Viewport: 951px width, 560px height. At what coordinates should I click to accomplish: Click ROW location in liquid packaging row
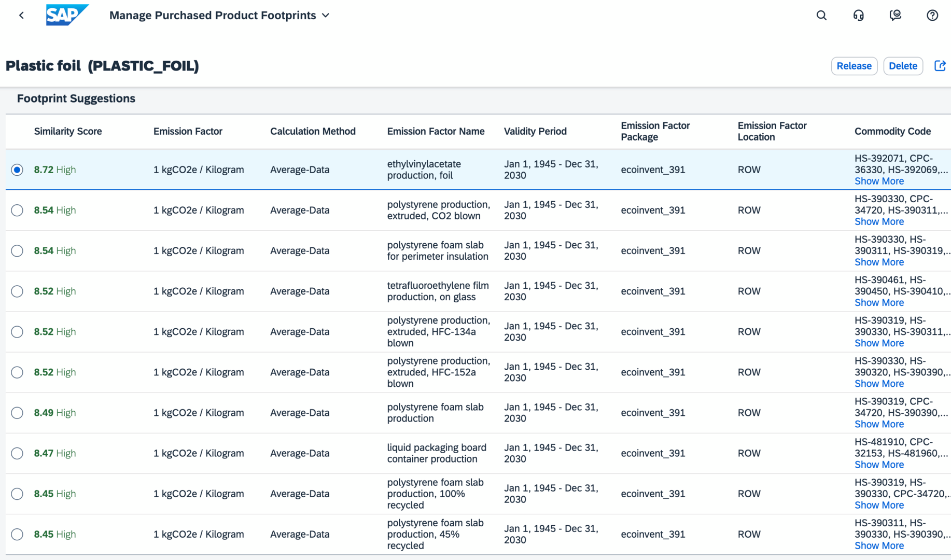[x=749, y=453]
